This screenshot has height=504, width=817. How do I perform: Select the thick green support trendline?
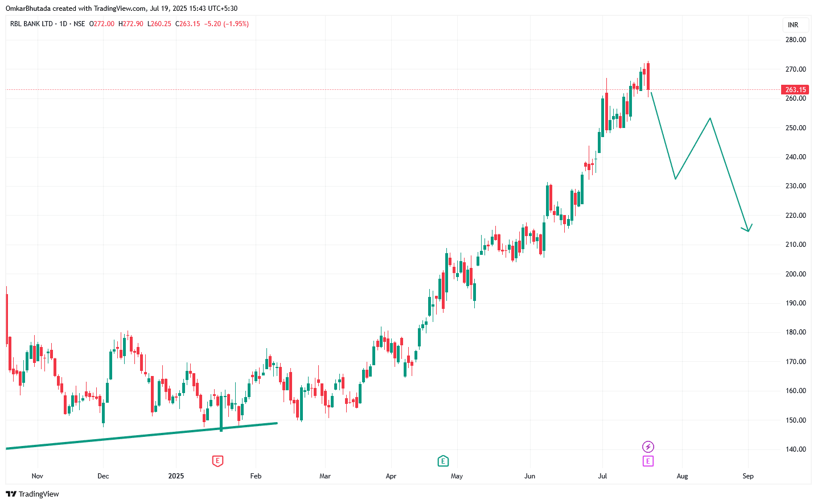tap(142, 436)
